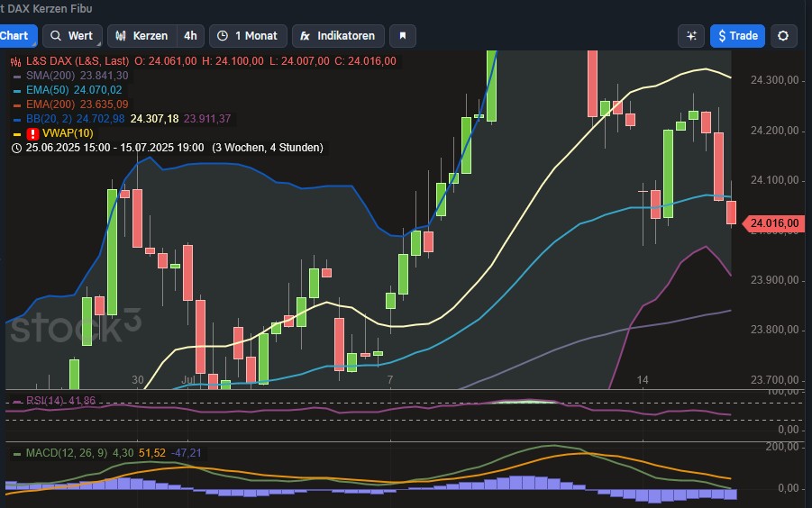Open the Chart tab
This screenshot has height=508, width=812.
click(18, 36)
